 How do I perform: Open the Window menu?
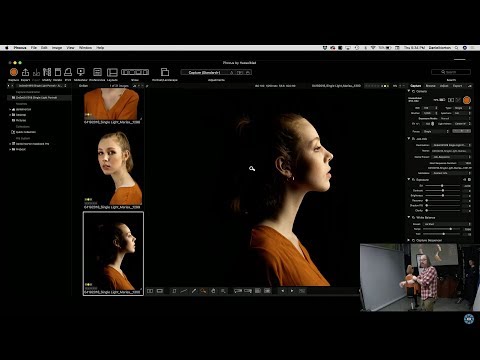pyautogui.click(x=85, y=48)
